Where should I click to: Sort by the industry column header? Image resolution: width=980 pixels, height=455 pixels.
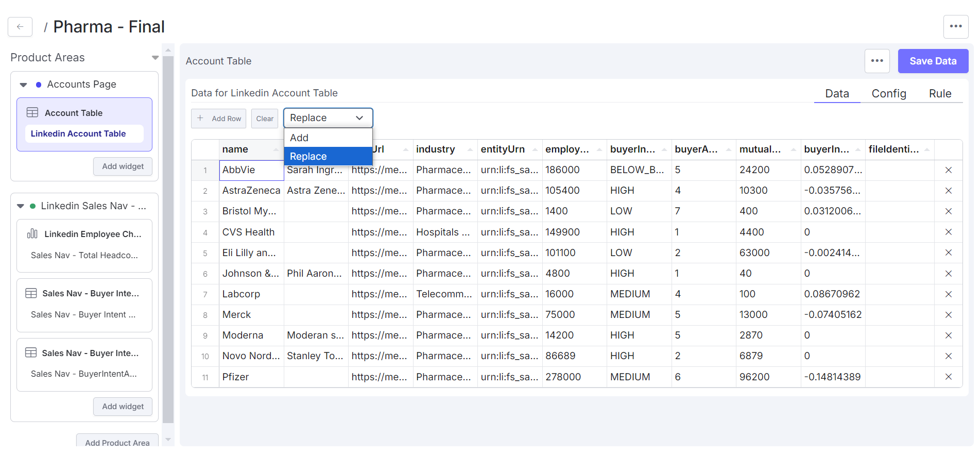point(435,149)
